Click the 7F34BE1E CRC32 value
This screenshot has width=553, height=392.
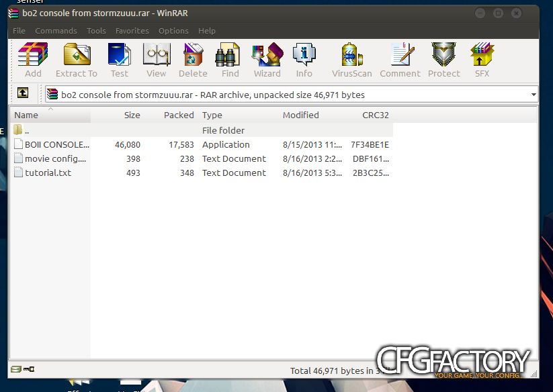click(370, 144)
